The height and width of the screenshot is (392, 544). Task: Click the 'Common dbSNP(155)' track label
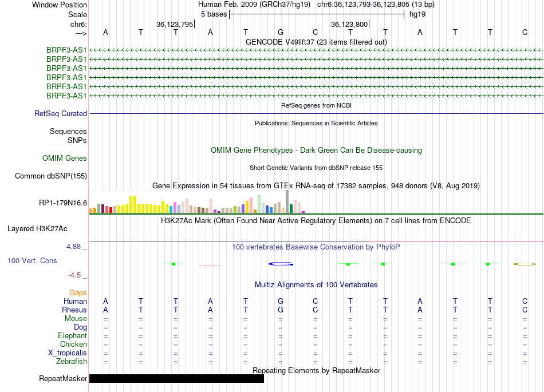coord(50,176)
